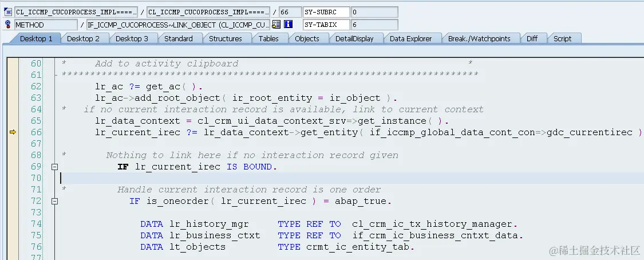
Task: Click 'lt_objects' on line 76
Action: [197, 247]
